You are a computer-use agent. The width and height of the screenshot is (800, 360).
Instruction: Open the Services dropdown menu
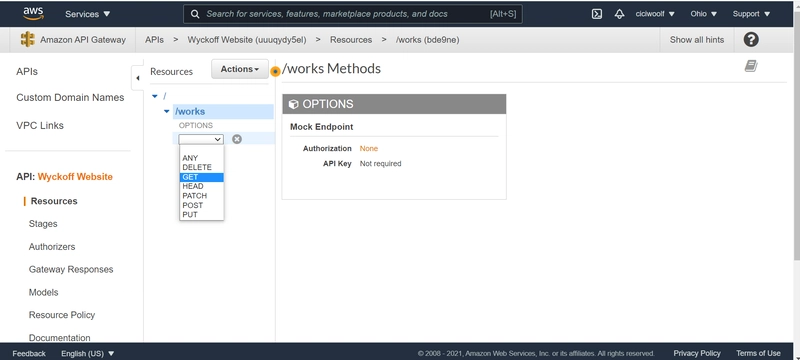[88, 14]
